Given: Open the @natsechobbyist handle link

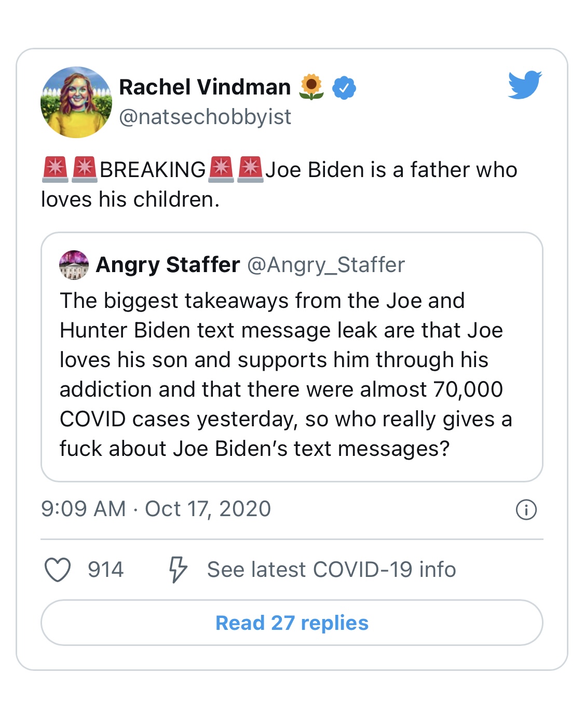Looking at the screenshot, I should (205, 117).
